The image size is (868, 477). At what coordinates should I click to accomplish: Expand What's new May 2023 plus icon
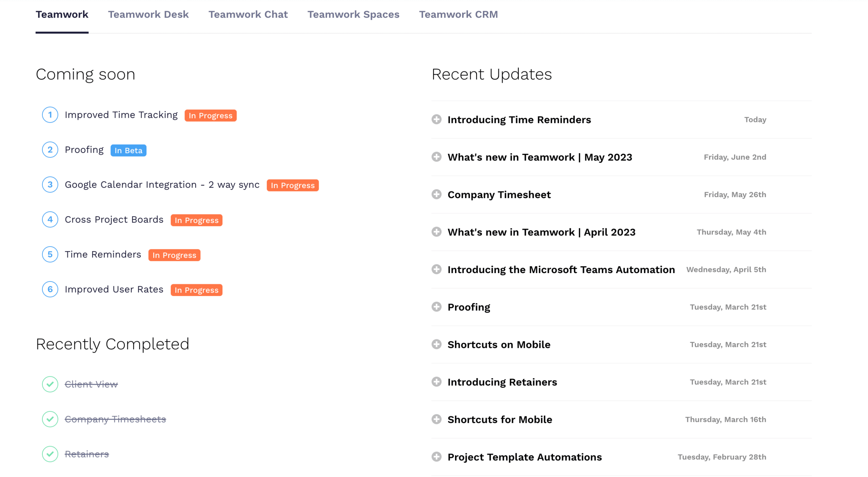[436, 157]
